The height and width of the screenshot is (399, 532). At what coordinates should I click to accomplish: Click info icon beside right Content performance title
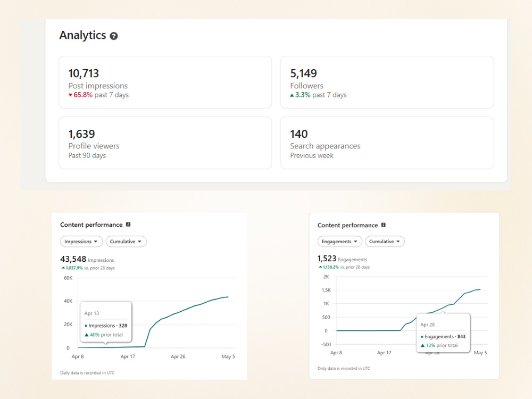coord(384,225)
